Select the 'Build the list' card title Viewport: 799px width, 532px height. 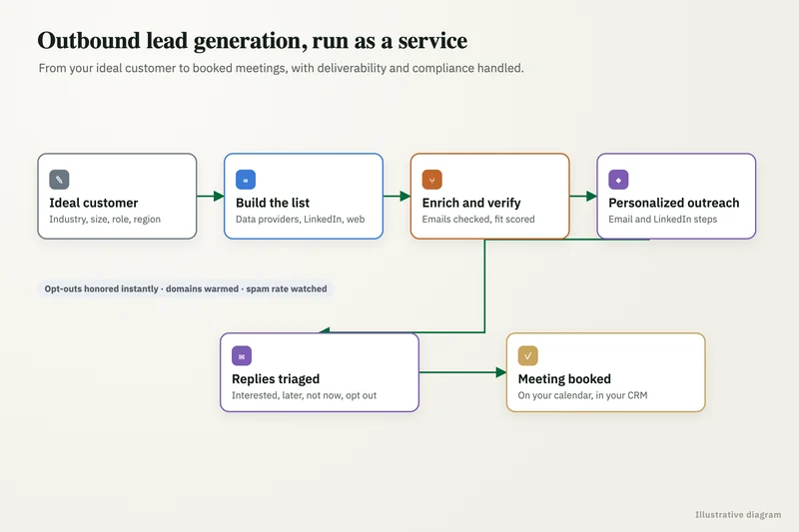tap(273, 204)
